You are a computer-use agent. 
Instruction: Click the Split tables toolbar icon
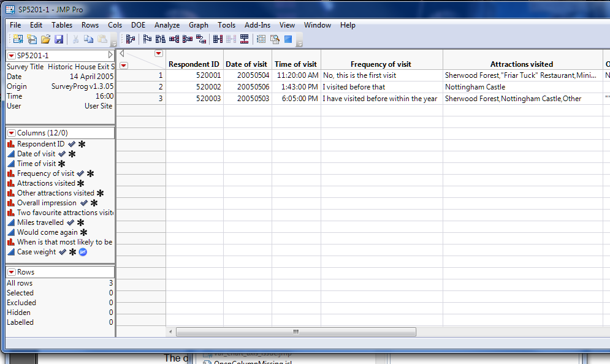188,39
